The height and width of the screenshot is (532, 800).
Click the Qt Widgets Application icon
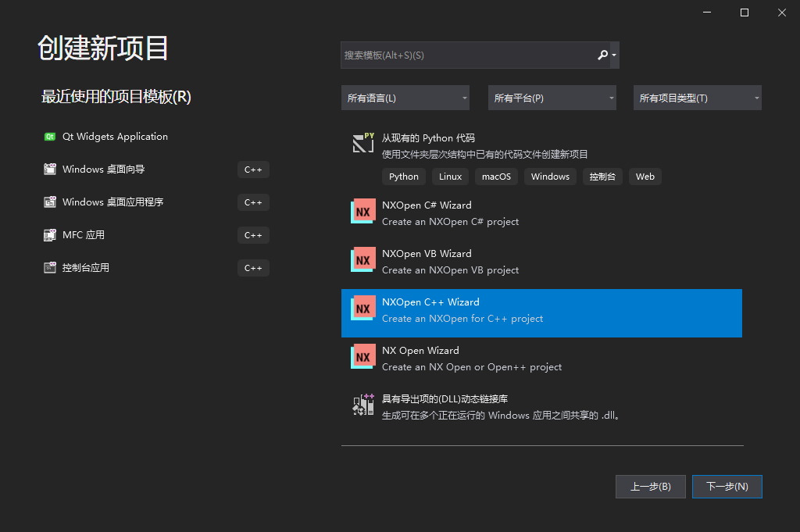click(49, 136)
